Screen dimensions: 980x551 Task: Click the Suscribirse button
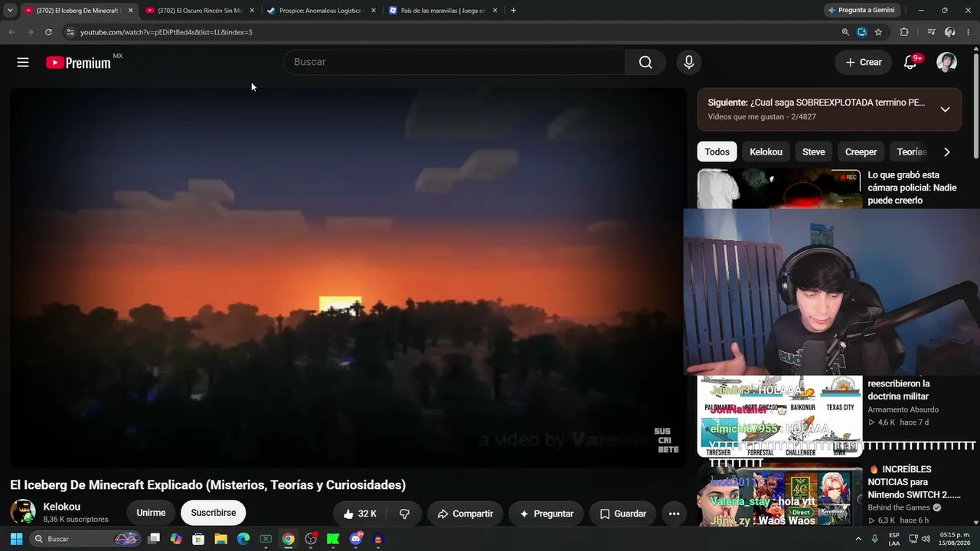(x=214, y=514)
